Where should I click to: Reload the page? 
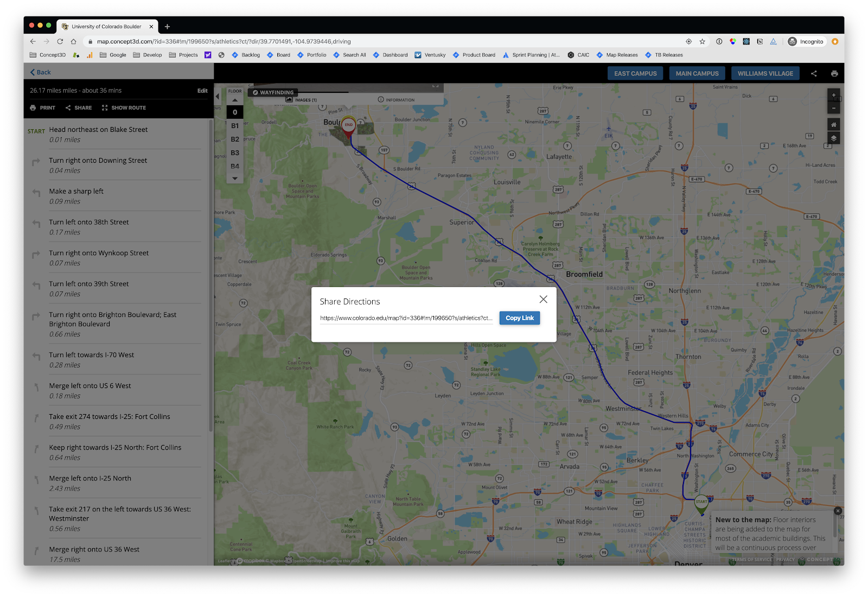click(60, 41)
